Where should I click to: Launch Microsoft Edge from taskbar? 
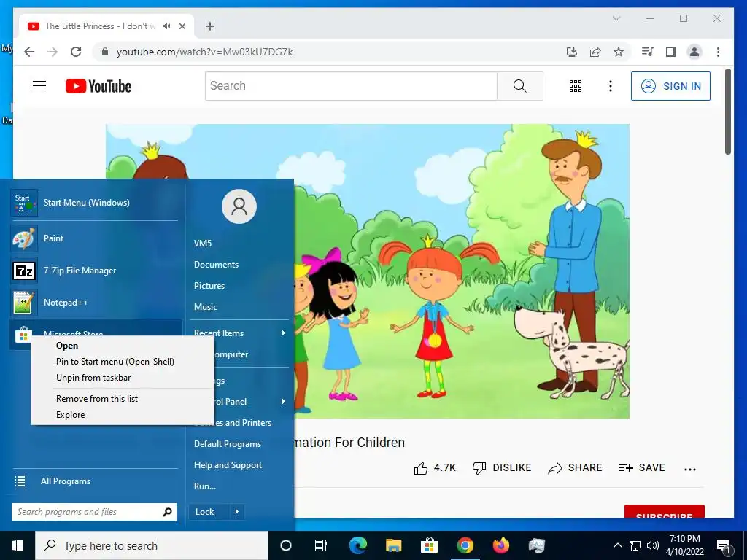(357, 545)
